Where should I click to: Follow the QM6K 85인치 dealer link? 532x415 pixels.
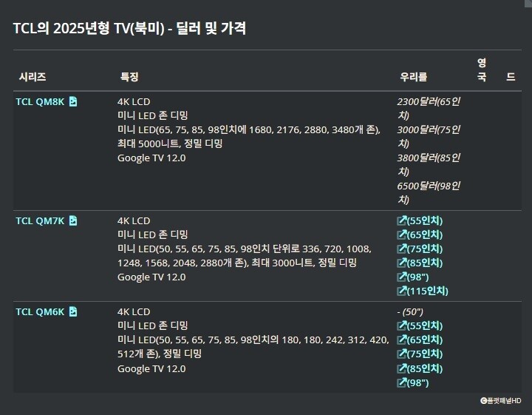(x=420, y=368)
